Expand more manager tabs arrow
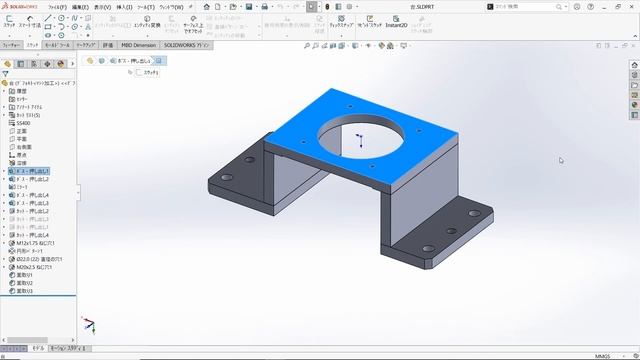This screenshot has height=360, width=640. coord(73,64)
